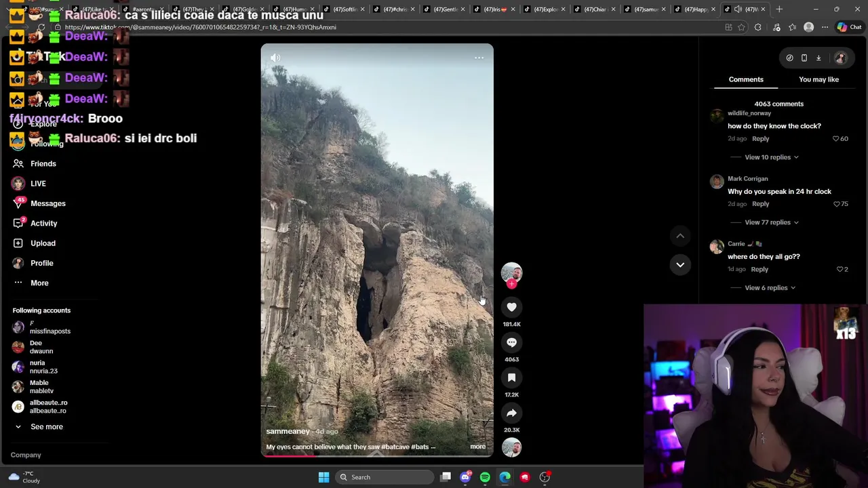Viewport: 868px width, 488px height.
Task: Open LIVE in the sidebar
Action: pyautogui.click(x=38, y=184)
